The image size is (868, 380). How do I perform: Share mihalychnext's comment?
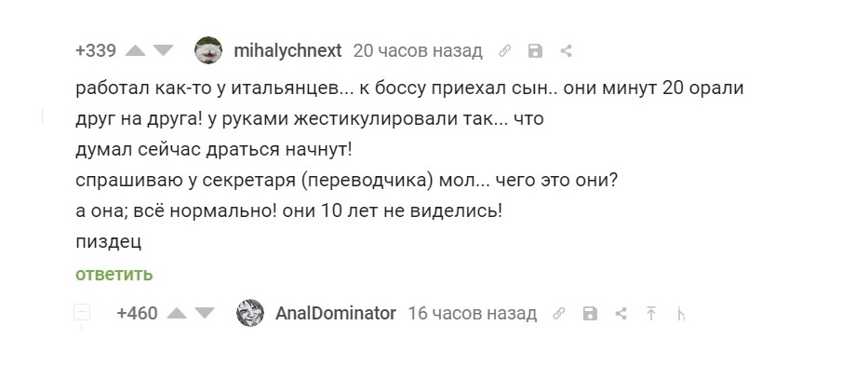click(x=565, y=51)
